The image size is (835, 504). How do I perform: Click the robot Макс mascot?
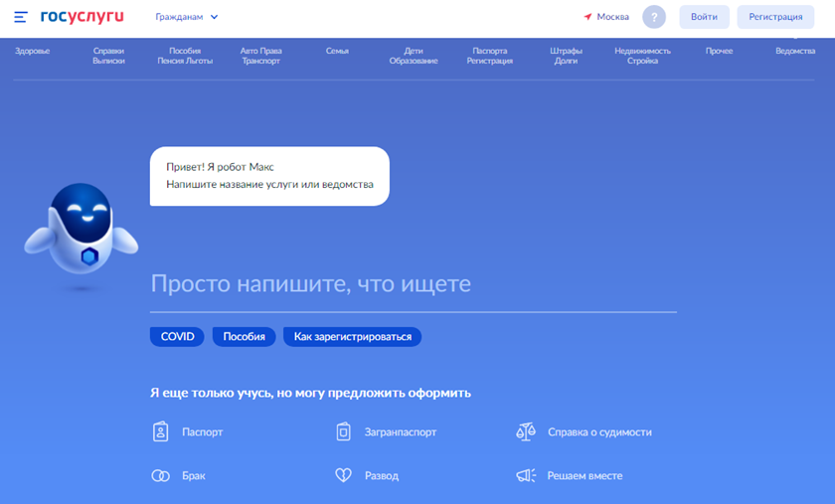click(x=82, y=236)
